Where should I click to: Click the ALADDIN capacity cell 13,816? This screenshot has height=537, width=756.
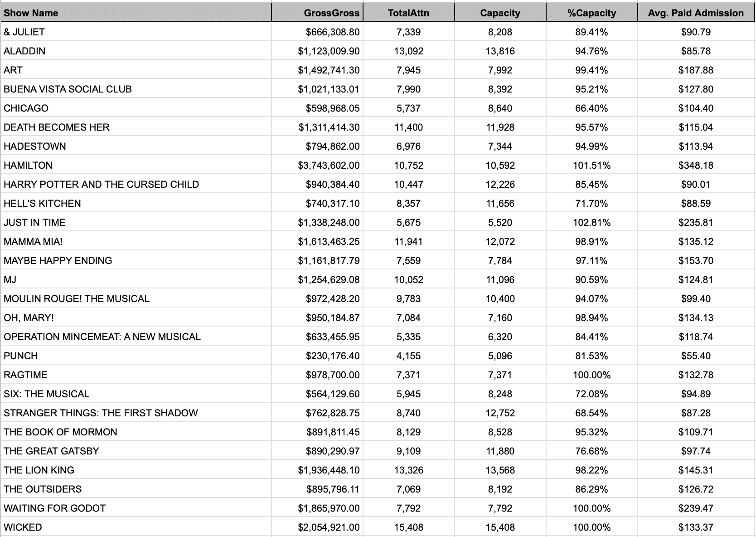point(500,51)
